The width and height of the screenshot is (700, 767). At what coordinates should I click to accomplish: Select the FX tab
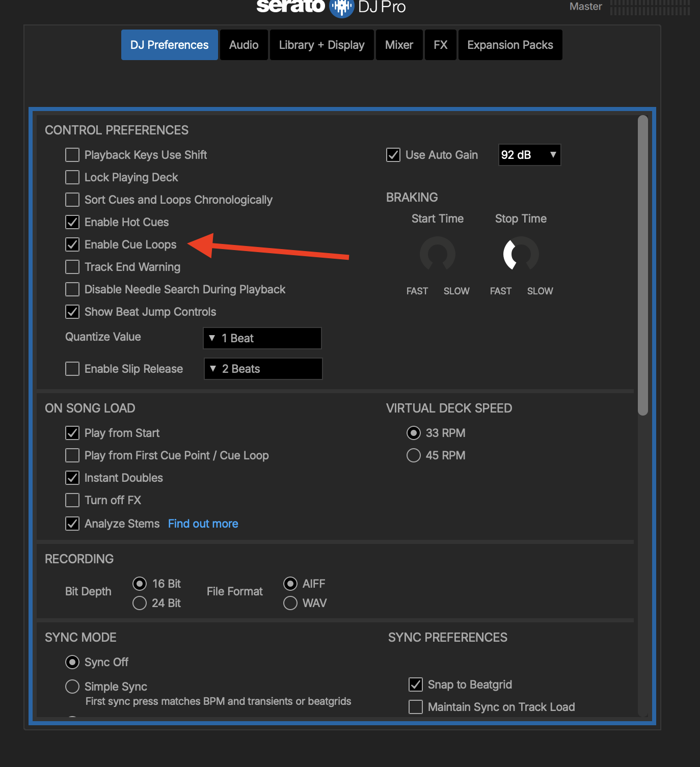pos(441,45)
